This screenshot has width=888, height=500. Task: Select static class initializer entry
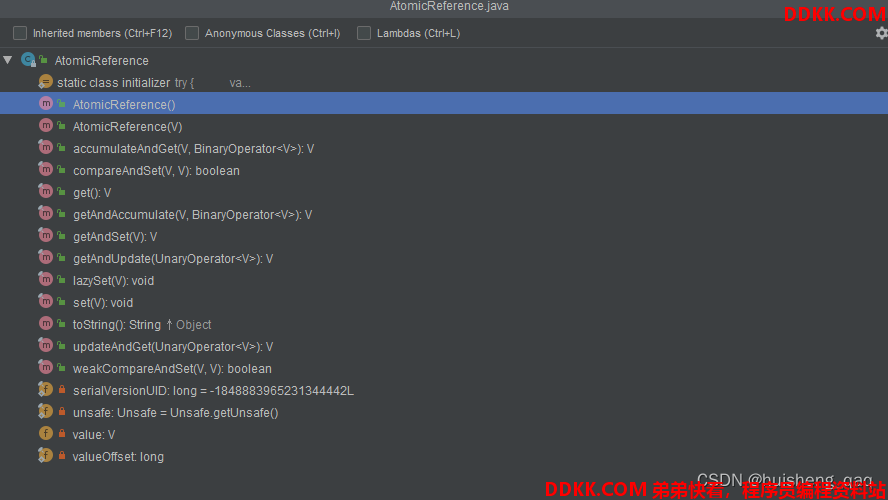pyautogui.click(x=444, y=82)
